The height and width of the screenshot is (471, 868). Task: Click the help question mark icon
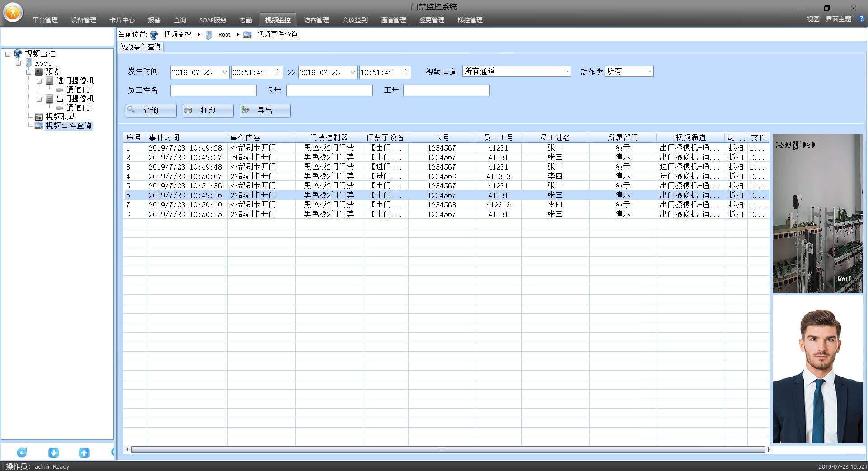click(861, 19)
